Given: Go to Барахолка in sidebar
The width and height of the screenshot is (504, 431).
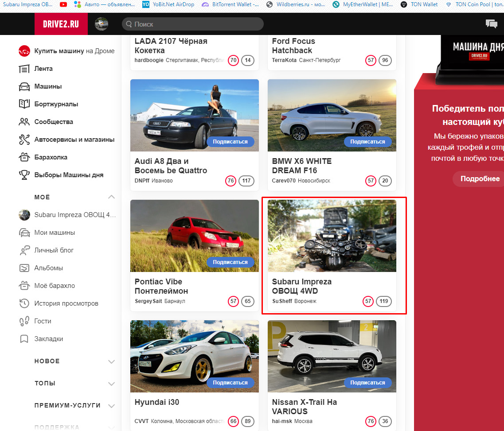Looking at the screenshot, I should [x=51, y=157].
